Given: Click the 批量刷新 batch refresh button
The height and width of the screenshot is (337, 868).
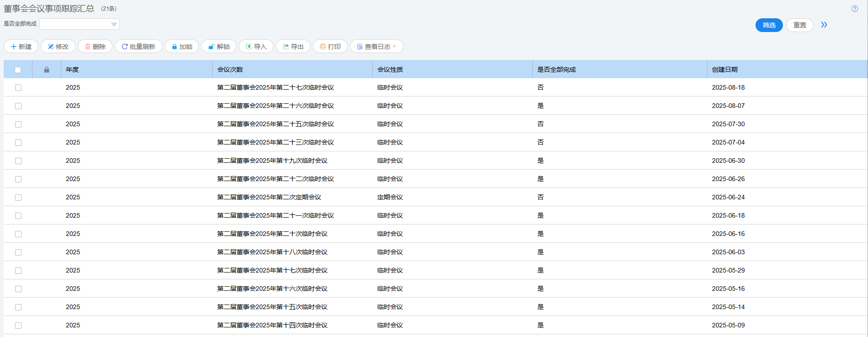Looking at the screenshot, I should pos(139,47).
